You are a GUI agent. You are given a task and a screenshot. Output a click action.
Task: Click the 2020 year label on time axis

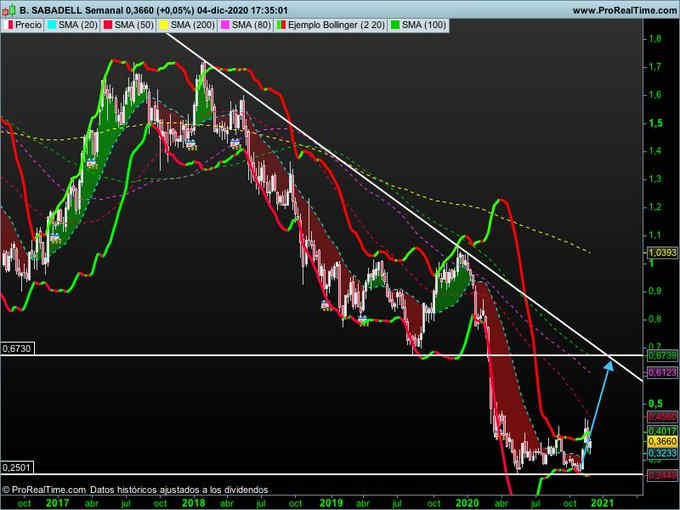tap(467, 503)
